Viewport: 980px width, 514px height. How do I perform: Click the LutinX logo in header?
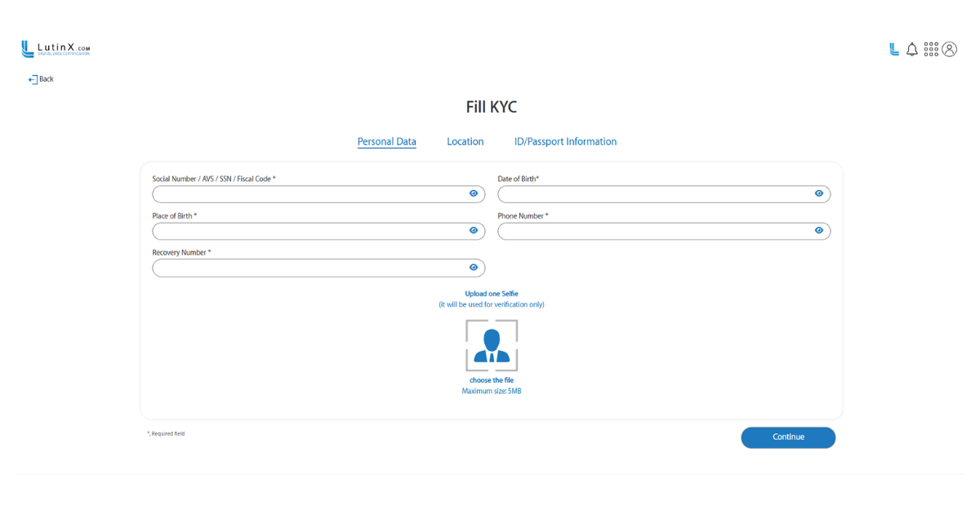(x=56, y=49)
